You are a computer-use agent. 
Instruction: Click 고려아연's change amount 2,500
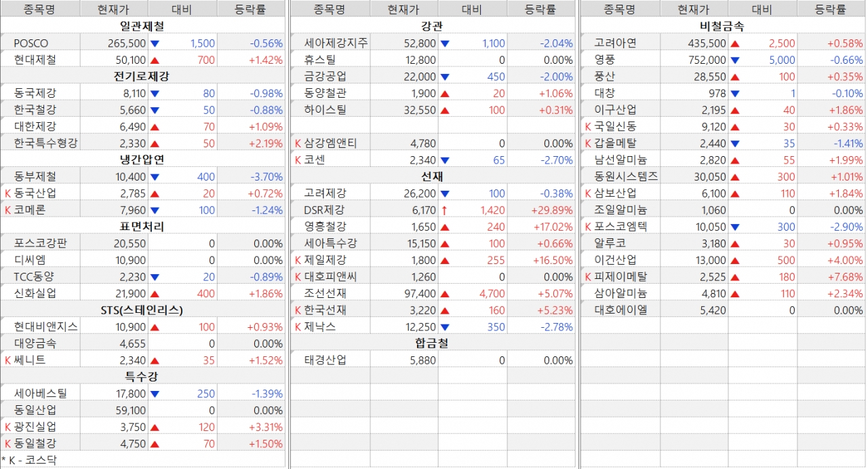tap(782, 43)
